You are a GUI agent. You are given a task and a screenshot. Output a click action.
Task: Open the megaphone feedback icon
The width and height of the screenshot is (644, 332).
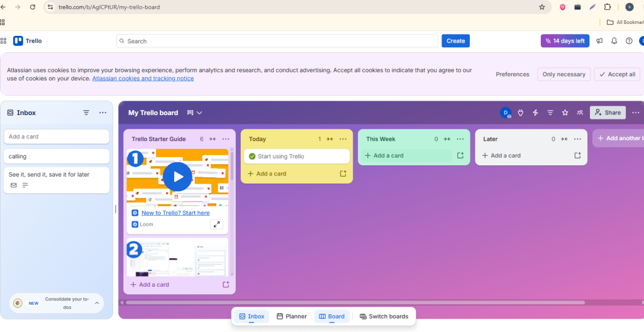click(x=599, y=41)
